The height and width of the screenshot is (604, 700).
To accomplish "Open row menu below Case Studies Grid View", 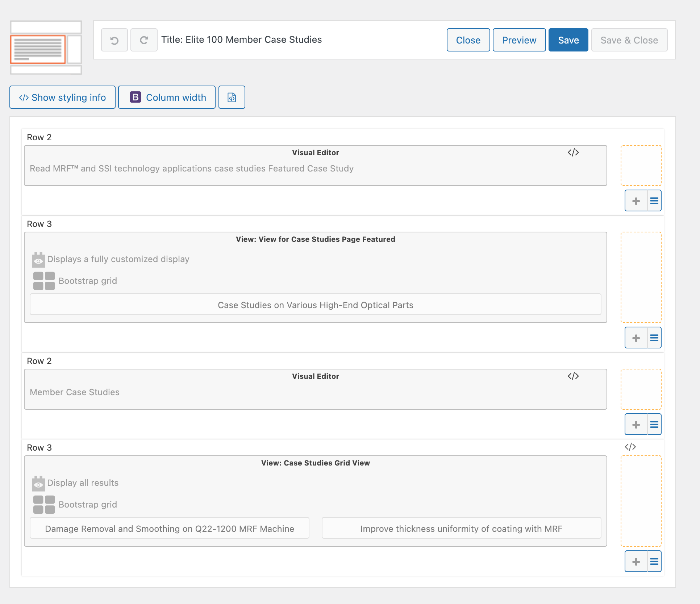I will [x=654, y=562].
